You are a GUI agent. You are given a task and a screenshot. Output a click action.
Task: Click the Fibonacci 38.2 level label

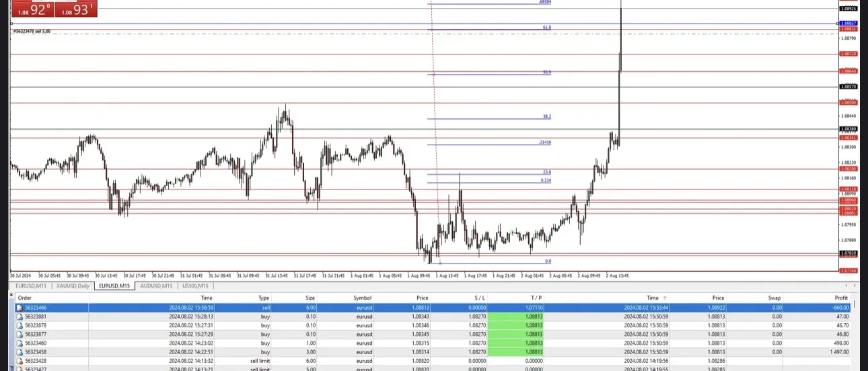pyautogui.click(x=546, y=116)
